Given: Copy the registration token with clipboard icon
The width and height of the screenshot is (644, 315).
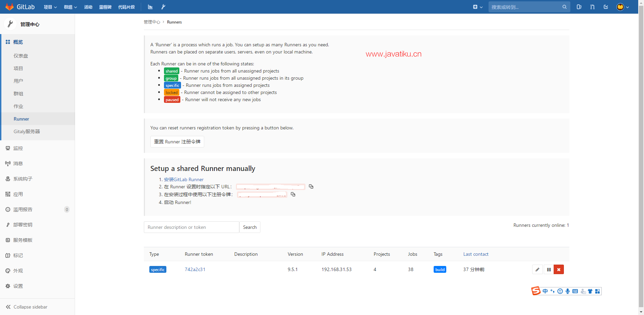Looking at the screenshot, I should [x=293, y=194].
